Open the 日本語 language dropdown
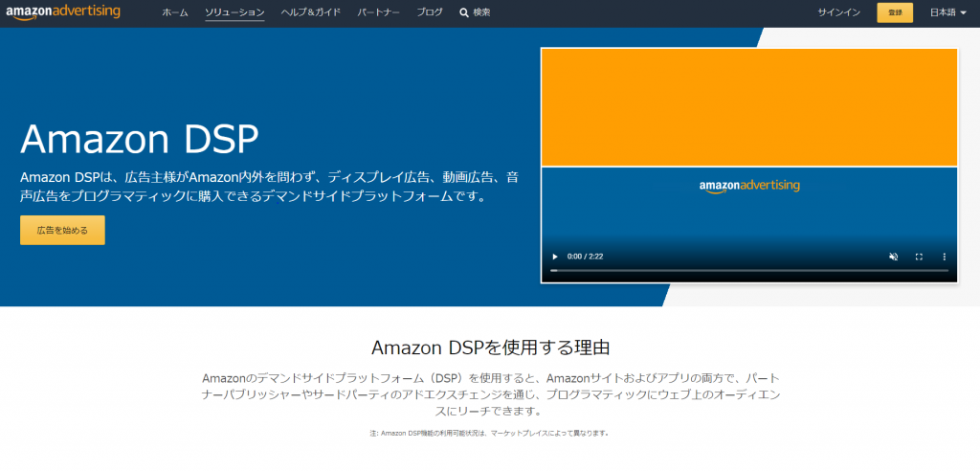Screen dimensions: 980x471 948,12
